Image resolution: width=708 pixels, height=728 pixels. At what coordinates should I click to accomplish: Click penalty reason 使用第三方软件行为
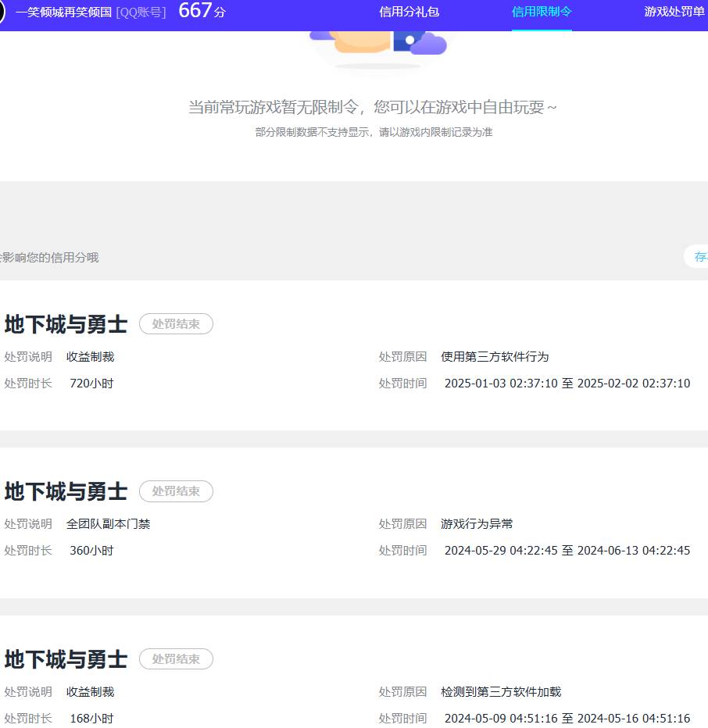[x=492, y=357]
